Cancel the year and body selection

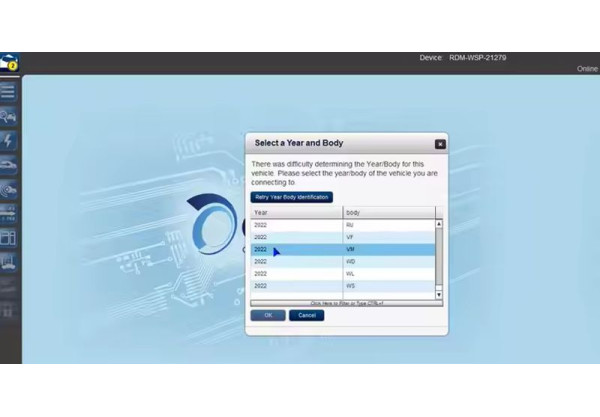point(306,315)
